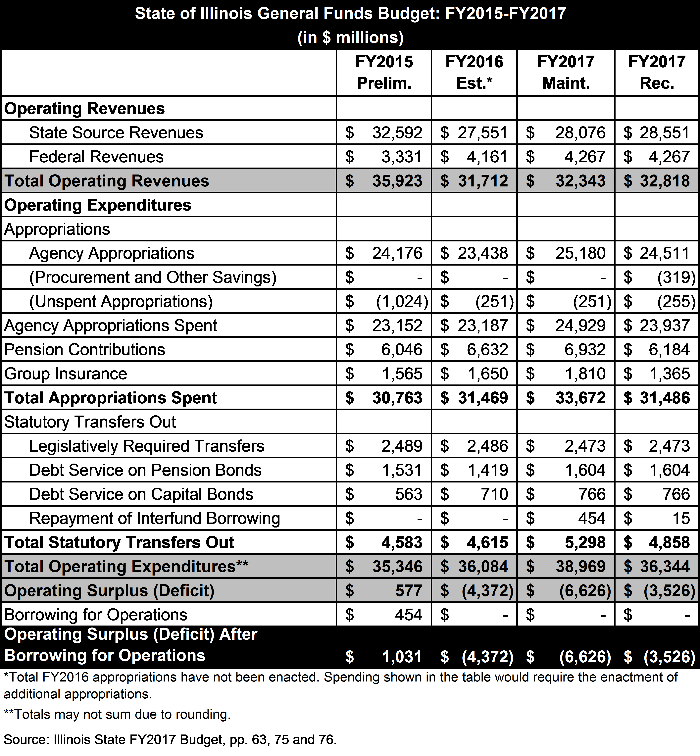700x756 pixels.
Task: Select the value 28,076 in FY2017 Maint.
Action: [580, 132]
